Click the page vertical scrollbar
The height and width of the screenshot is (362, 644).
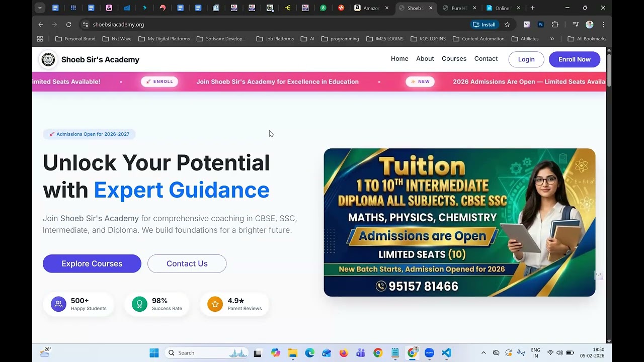click(x=609, y=71)
